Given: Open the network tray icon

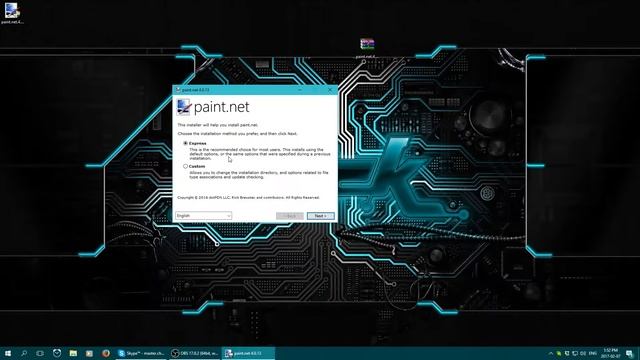Looking at the screenshot, I should point(575,353).
